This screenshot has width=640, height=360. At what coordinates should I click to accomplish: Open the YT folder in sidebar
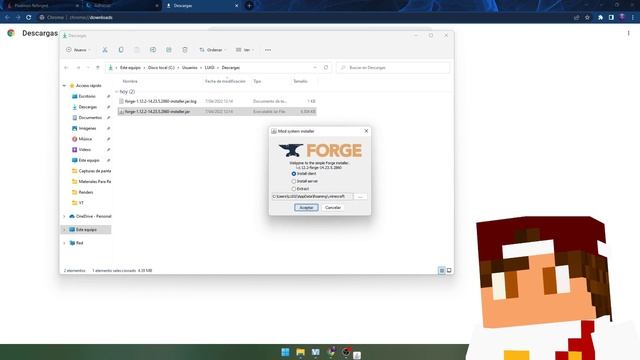point(81,203)
